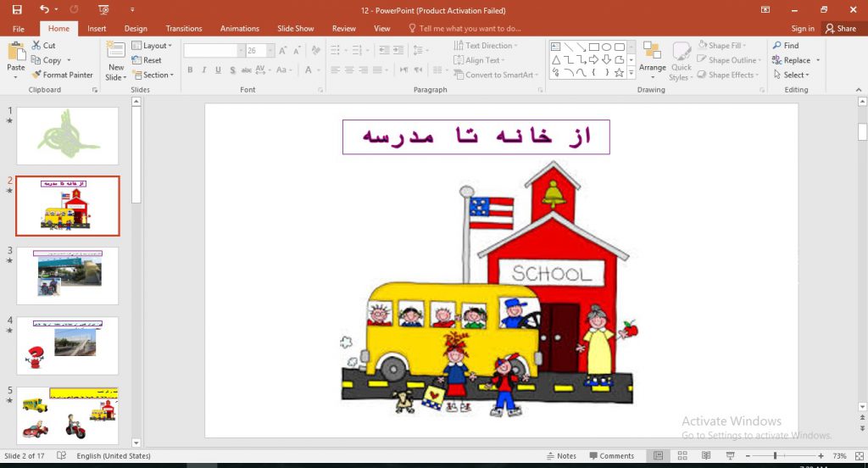Switch to Reading View
This screenshot has width=868, height=468.
click(706, 456)
